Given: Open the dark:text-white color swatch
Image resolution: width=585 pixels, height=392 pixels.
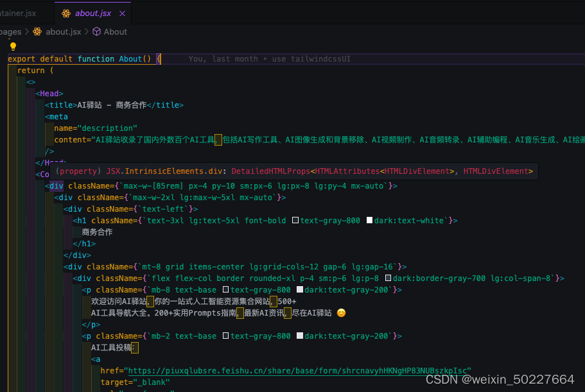Looking at the screenshot, I should pos(369,220).
